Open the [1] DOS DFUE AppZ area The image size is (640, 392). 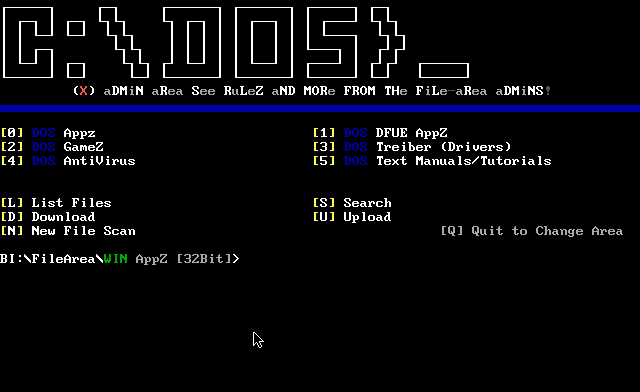pyautogui.click(x=380, y=133)
